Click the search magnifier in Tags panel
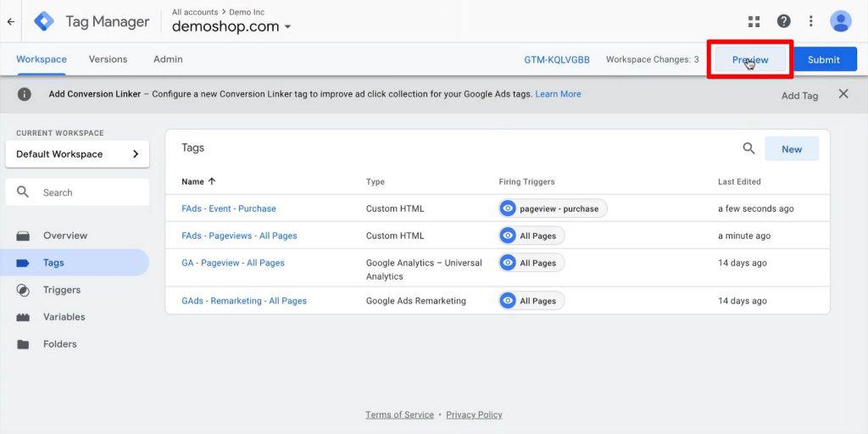This screenshot has width=868, height=434. click(748, 148)
